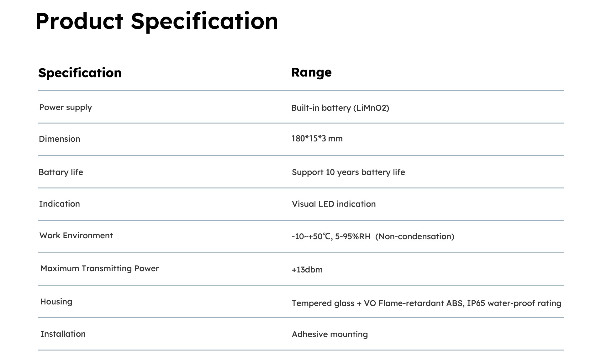The width and height of the screenshot is (602, 364).
Task: Select Support 10 years battery life text
Action: [348, 172]
